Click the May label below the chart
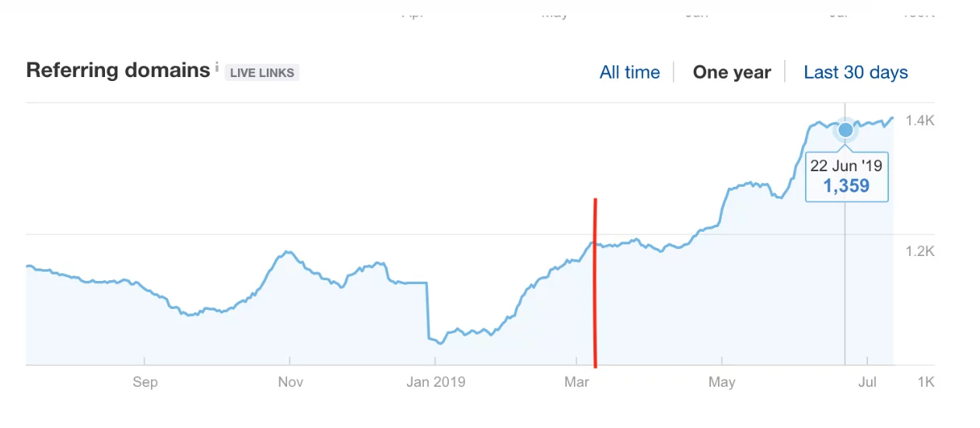980x428 pixels. tap(722, 382)
